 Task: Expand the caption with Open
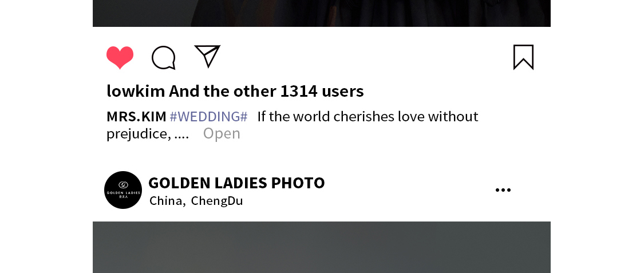point(222,134)
